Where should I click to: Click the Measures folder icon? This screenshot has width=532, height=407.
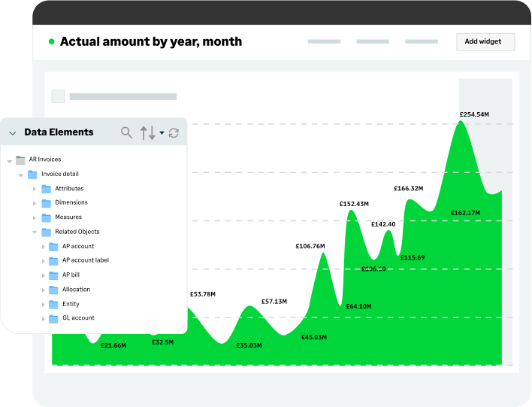point(46,217)
